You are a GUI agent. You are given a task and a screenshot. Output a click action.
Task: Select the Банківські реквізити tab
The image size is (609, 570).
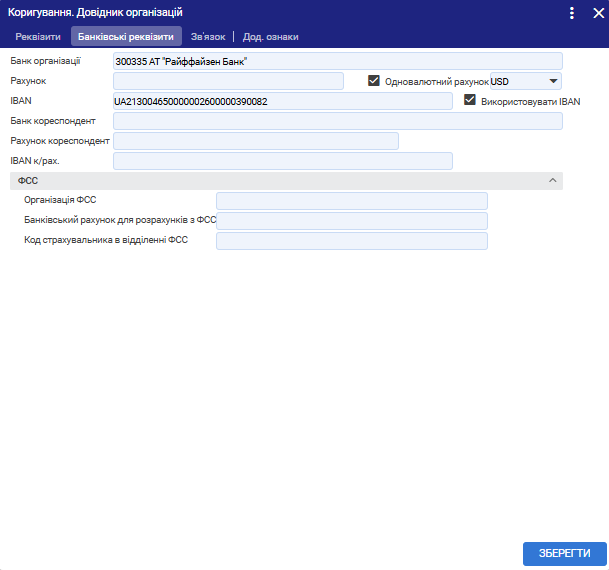coord(126,37)
